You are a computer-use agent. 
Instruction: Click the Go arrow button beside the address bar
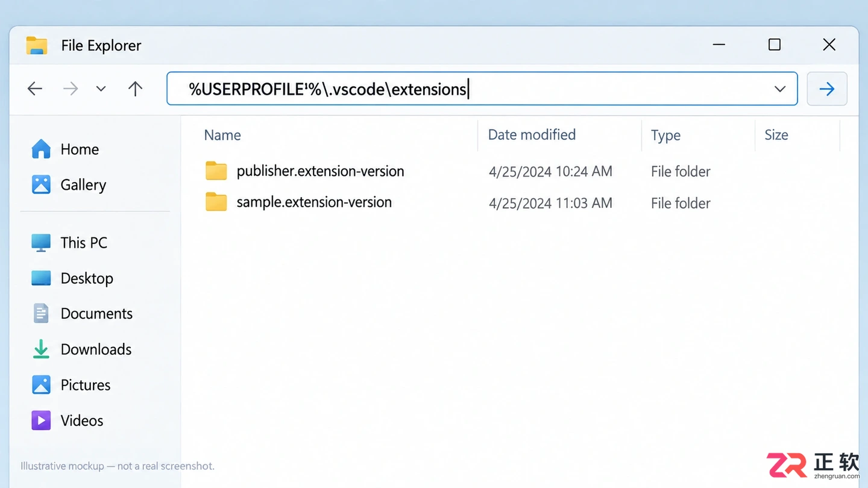827,89
